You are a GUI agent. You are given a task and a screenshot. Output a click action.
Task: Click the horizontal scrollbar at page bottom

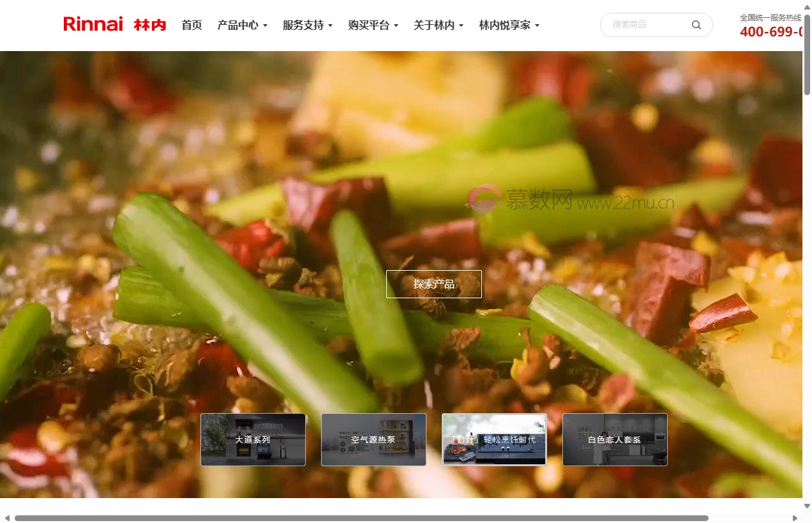point(361,518)
